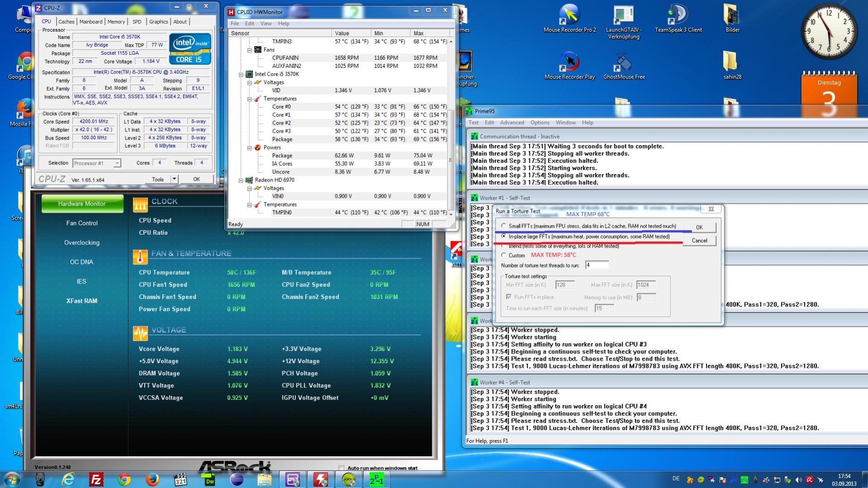Click OK in the Run a Torture Test dialog
Viewport: 868px width, 488px height.
click(x=699, y=227)
